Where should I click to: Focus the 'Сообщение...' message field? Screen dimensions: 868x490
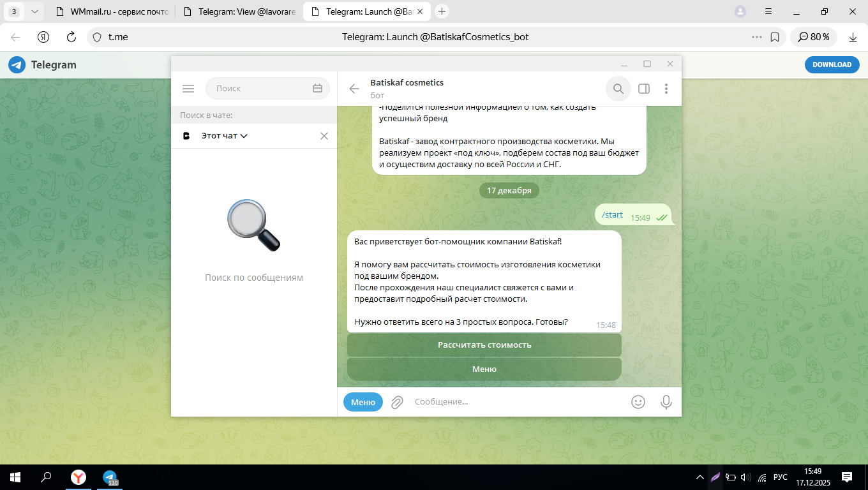click(x=517, y=402)
